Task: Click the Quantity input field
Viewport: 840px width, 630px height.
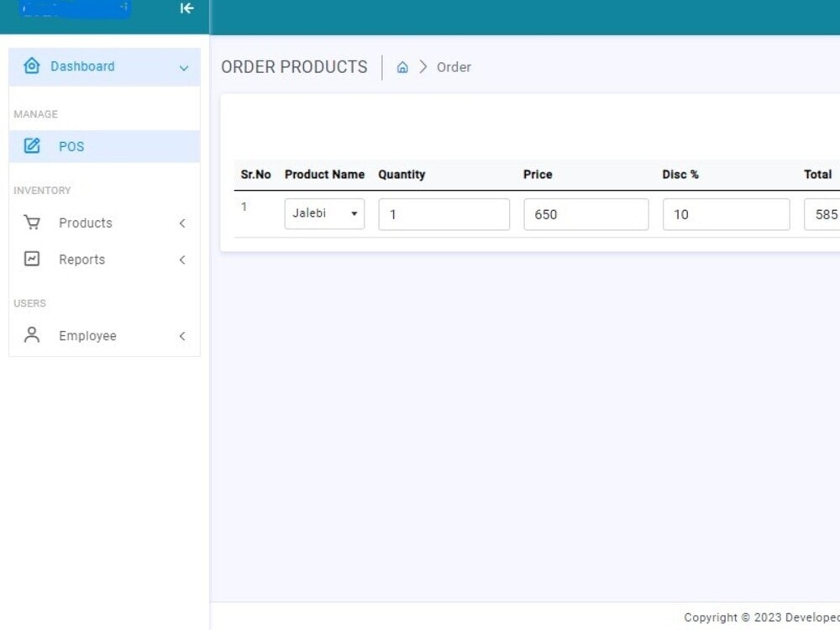Action: 444,214
